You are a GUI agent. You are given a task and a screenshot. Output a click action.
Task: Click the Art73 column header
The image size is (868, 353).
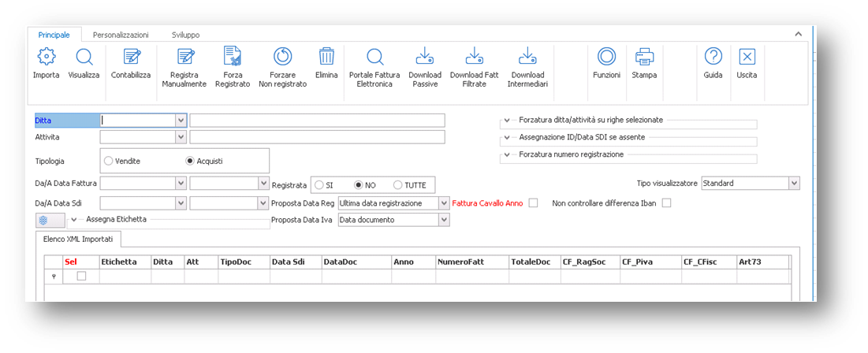pyautogui.click(x=763, y=262)
